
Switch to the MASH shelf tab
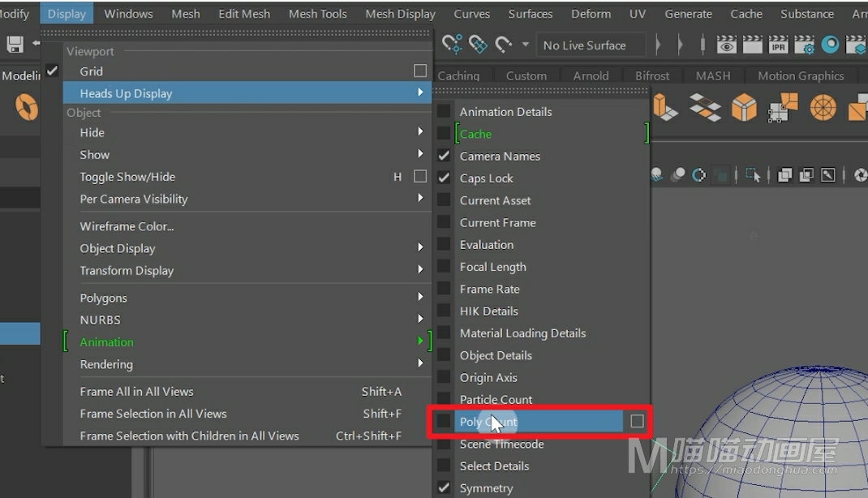713,75
